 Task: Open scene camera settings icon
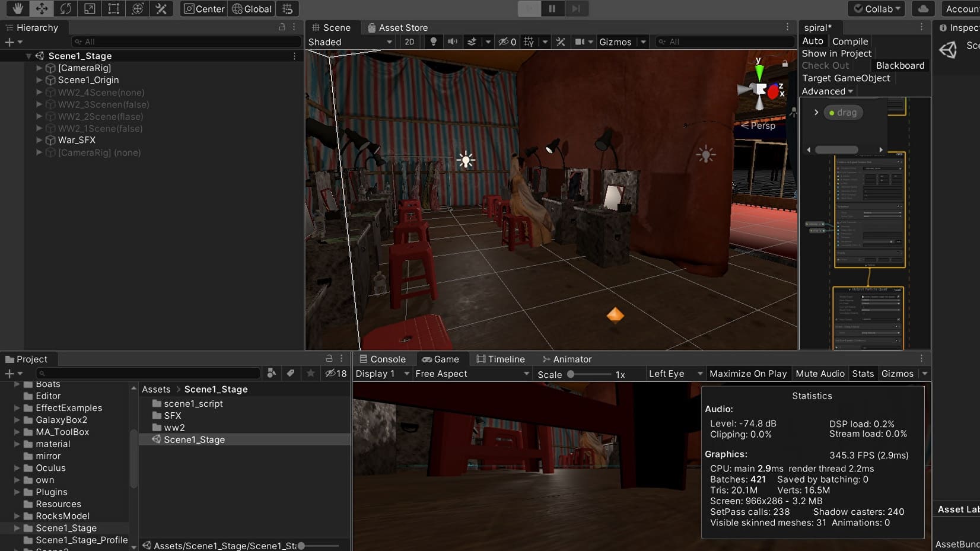coord(580,42)
